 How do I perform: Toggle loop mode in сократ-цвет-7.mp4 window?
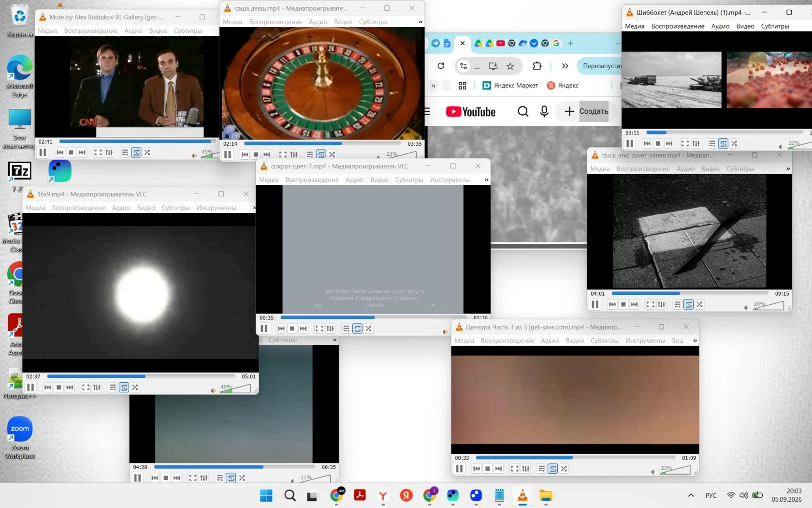358,329
